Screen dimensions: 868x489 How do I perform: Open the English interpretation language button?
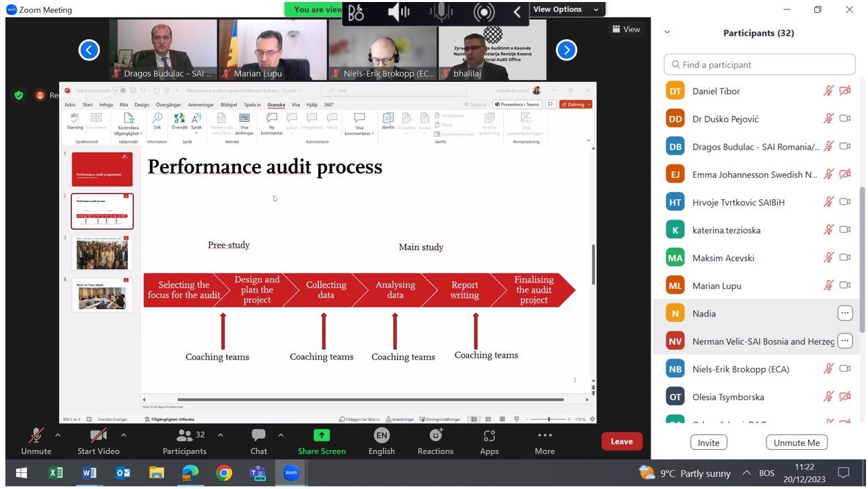click(382, 441)
